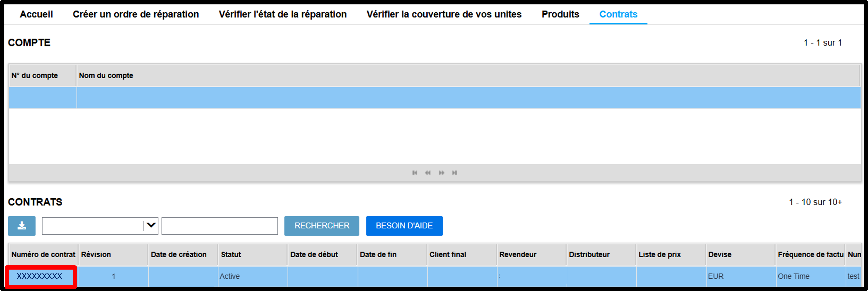
Task: Go to previous page in Compte pager
Action: point(428,173)
